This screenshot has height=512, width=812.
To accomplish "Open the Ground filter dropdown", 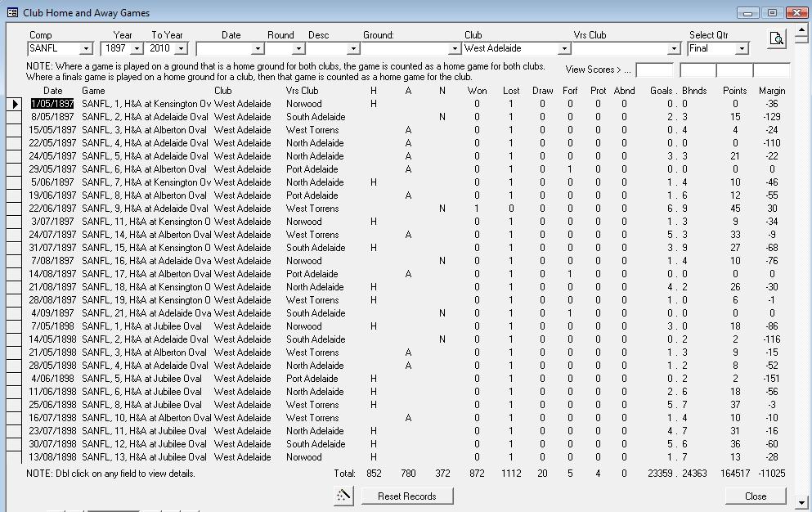I will pyautogui.click(x=454, y=49).
